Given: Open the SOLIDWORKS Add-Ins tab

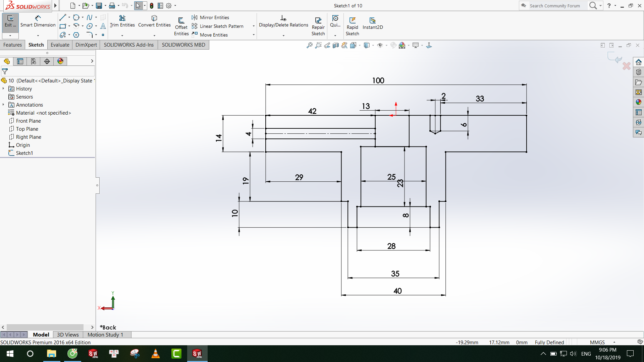Looking at the screenshot, I should 129,45.
